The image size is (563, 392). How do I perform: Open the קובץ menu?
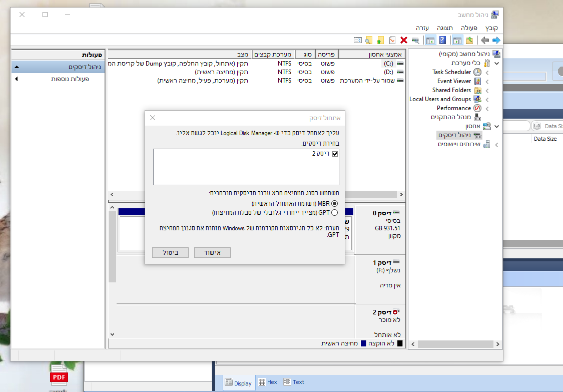pyautogui.click(x=491, y=28)
